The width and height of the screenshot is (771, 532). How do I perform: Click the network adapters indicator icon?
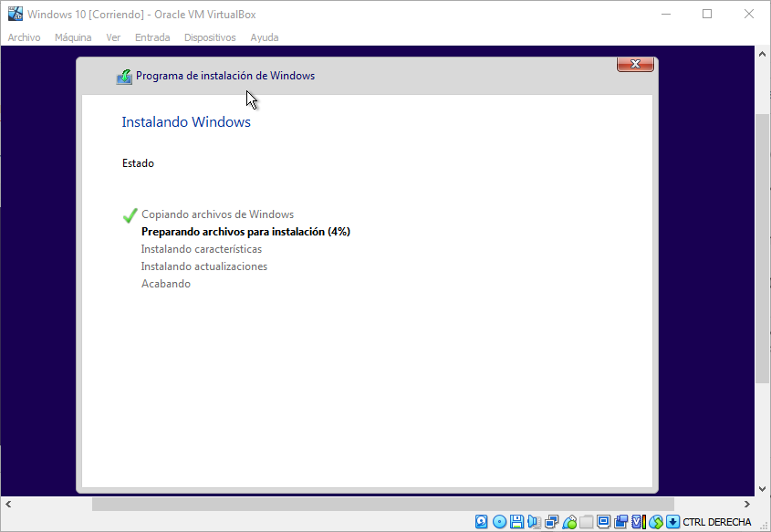[552, 522]
